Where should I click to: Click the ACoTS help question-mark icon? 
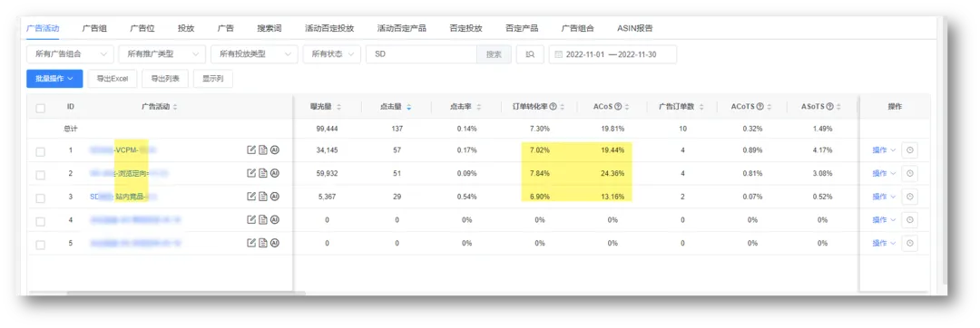760,107
